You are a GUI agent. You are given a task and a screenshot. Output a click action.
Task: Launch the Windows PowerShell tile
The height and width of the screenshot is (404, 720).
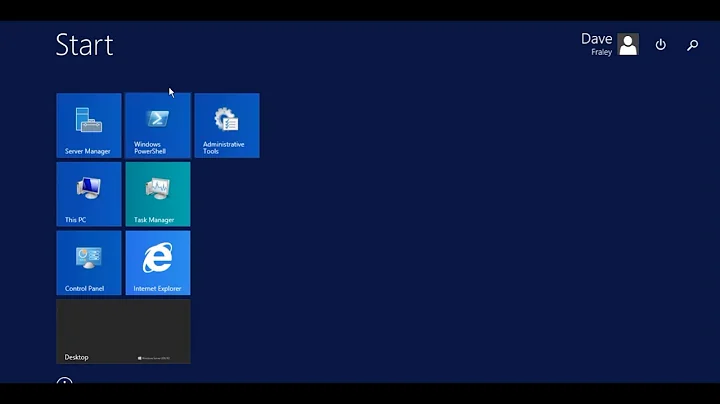tap(158, 125)
